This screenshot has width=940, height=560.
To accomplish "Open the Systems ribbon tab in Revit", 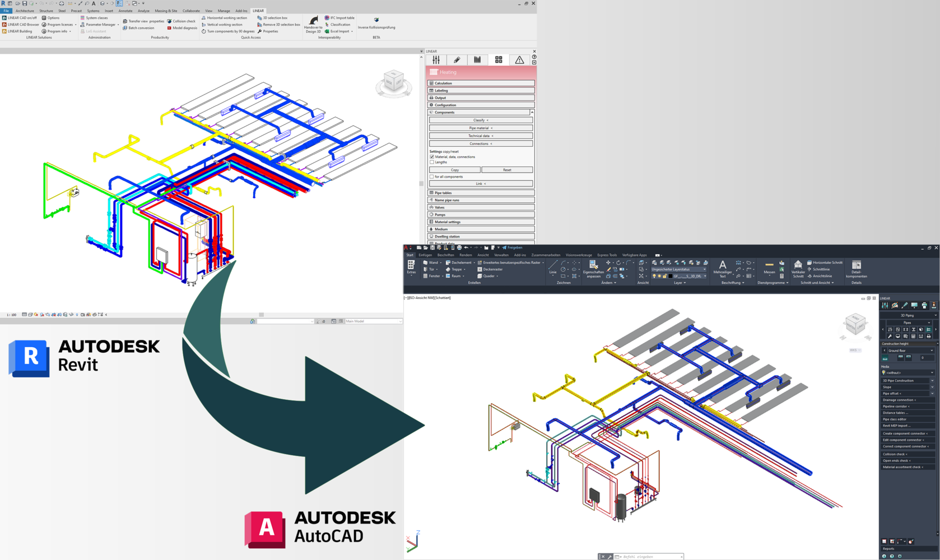I will tap(93, 11).
